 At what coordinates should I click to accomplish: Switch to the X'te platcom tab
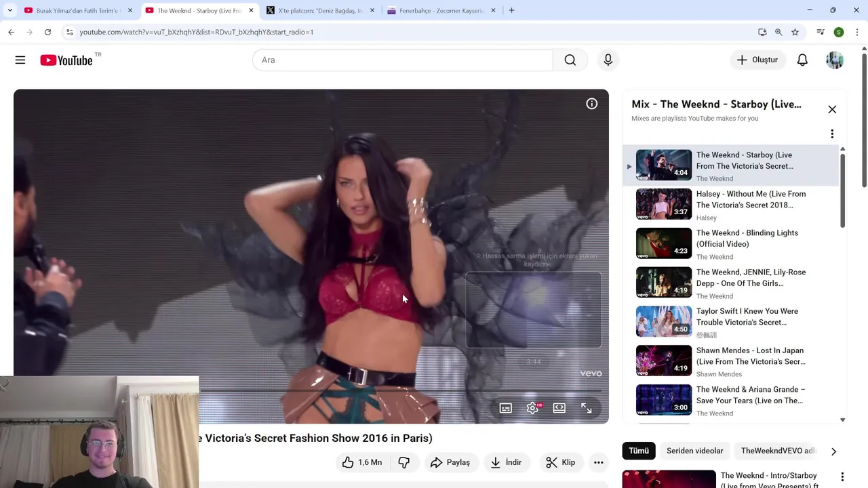[x=319, y=10]
